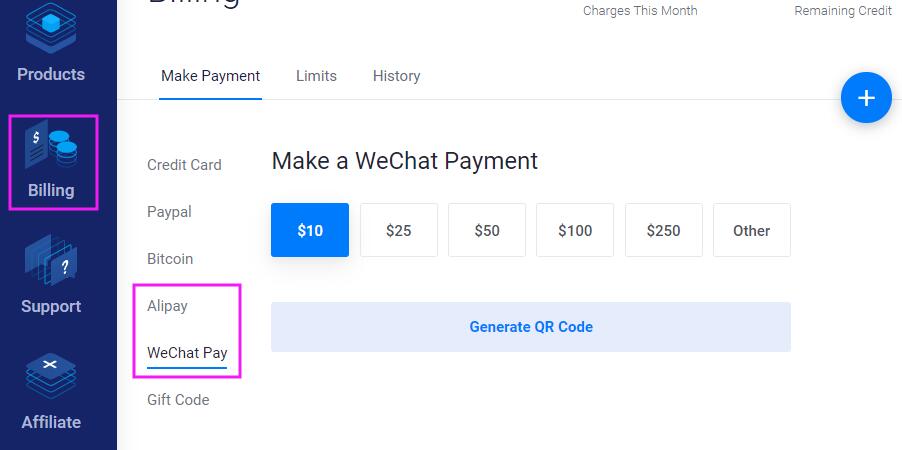Image resolution: width=902 pixels, height=450 pixels.
Task: Select Paypal payment method
Action: (169, 212)
